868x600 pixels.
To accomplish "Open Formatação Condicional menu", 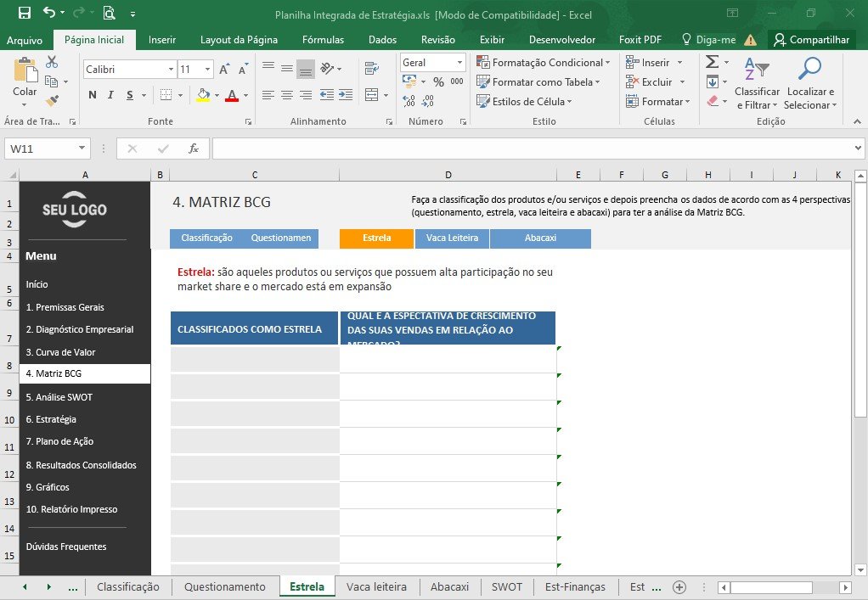I will point(543,63).
